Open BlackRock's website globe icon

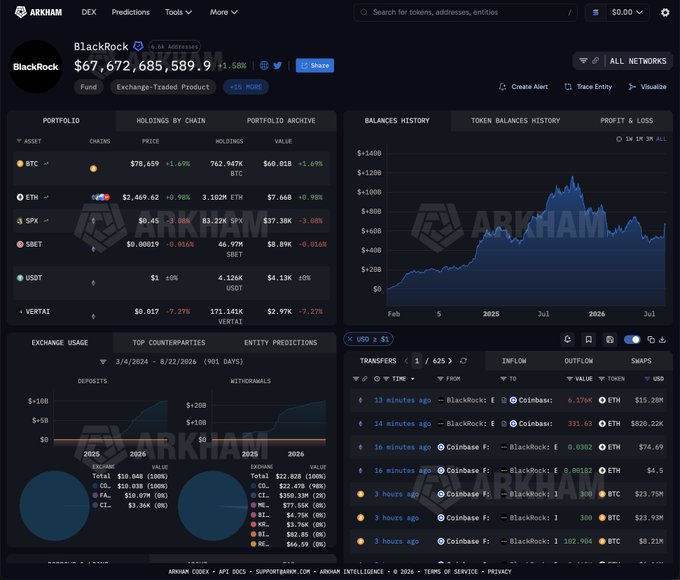(x=264, y=66)
